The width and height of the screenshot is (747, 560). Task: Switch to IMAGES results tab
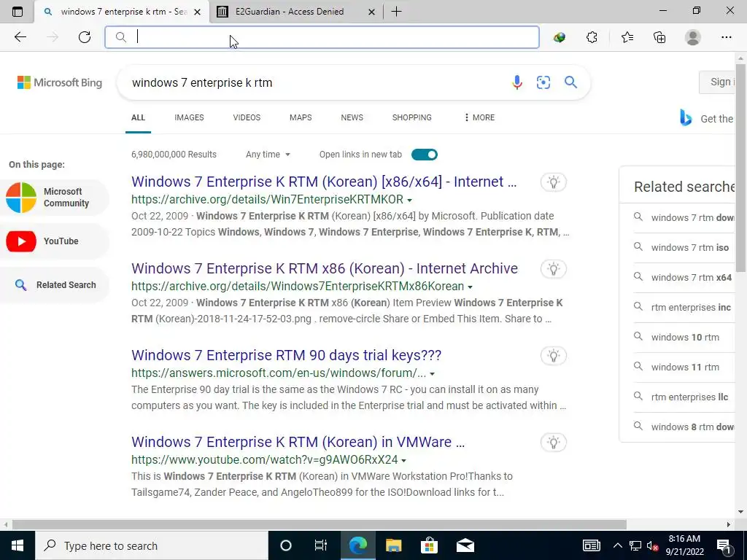click(189, 117)
